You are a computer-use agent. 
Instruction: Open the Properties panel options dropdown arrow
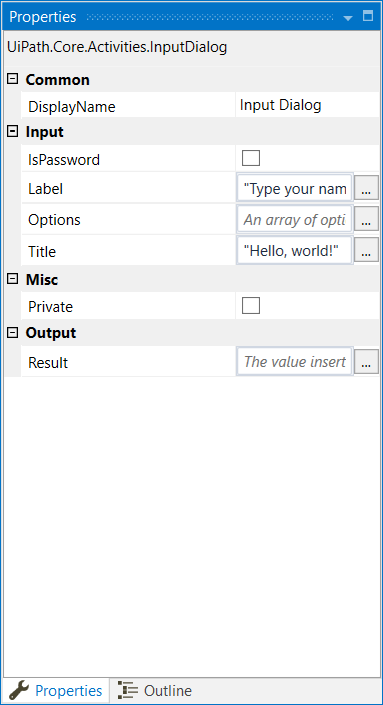pos(348,18)
